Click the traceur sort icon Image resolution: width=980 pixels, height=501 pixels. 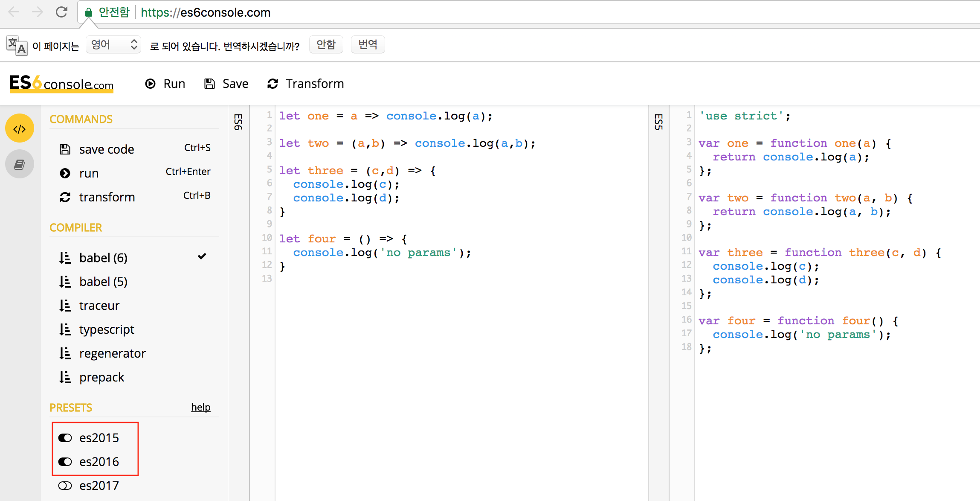click(x=65, y=306)
